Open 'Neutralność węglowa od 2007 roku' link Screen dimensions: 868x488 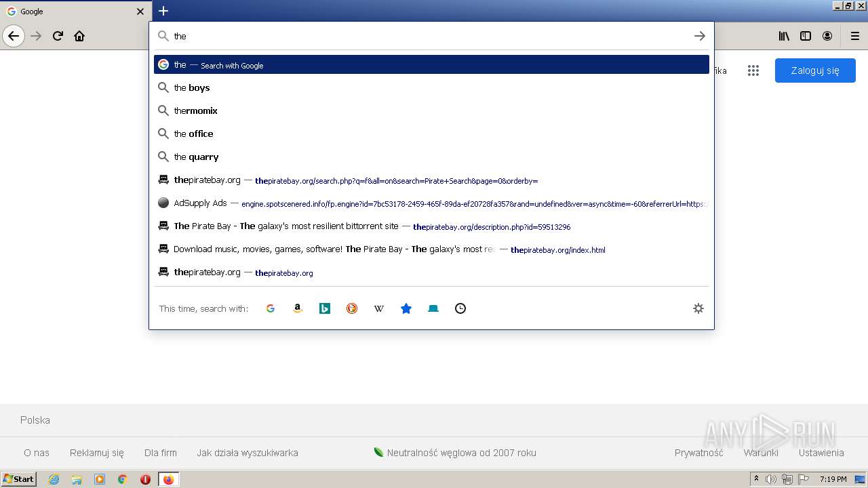[x=455, y=453]
